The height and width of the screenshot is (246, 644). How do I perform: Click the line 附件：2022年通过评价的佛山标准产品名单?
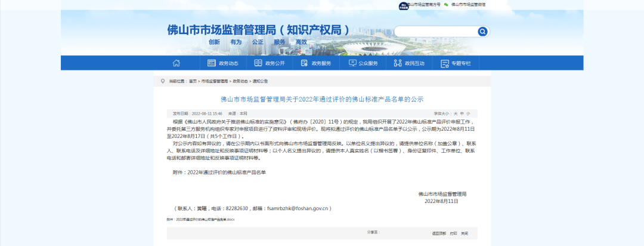click(219, 173)
